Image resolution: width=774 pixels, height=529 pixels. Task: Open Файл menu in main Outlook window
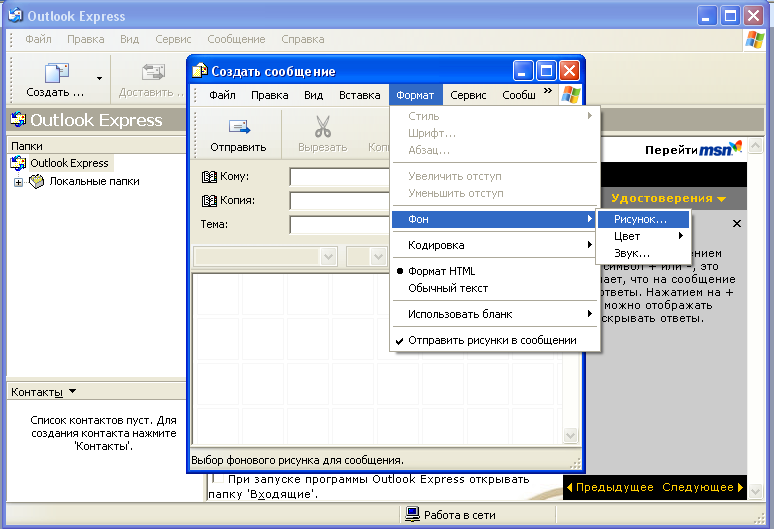click(x=38, y=39)
